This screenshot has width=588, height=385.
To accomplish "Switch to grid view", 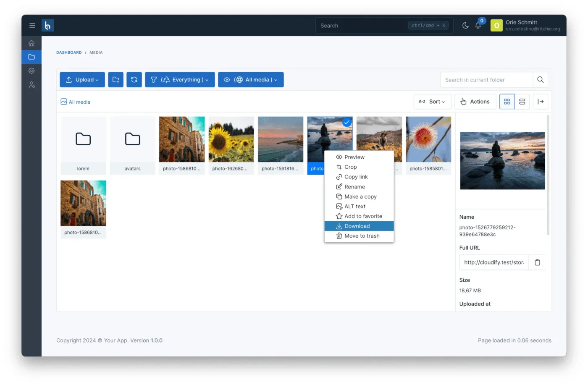I will coord(507,102).
